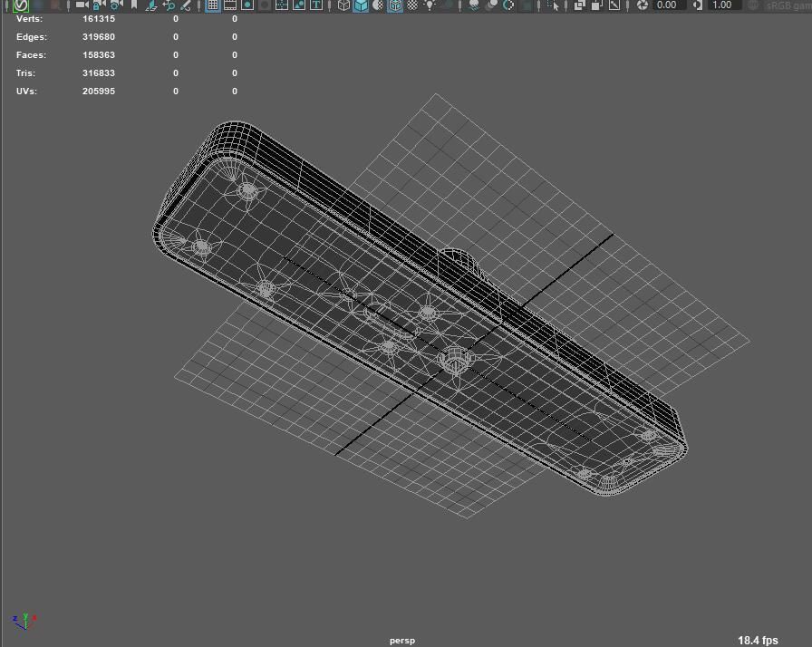Click the V-Ray logo icon
Image resolution: width=812 pixels, height=647 pixels.
[21, 5]
